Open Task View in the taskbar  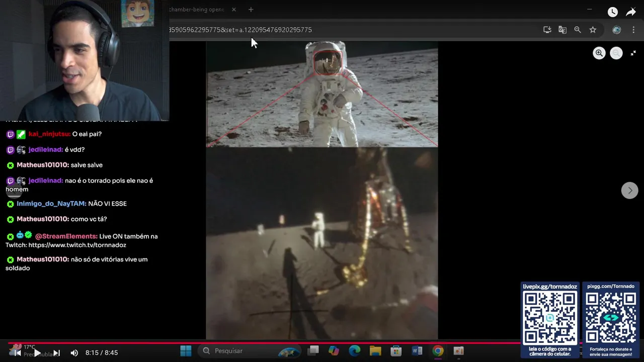click(x=313, y=351)
